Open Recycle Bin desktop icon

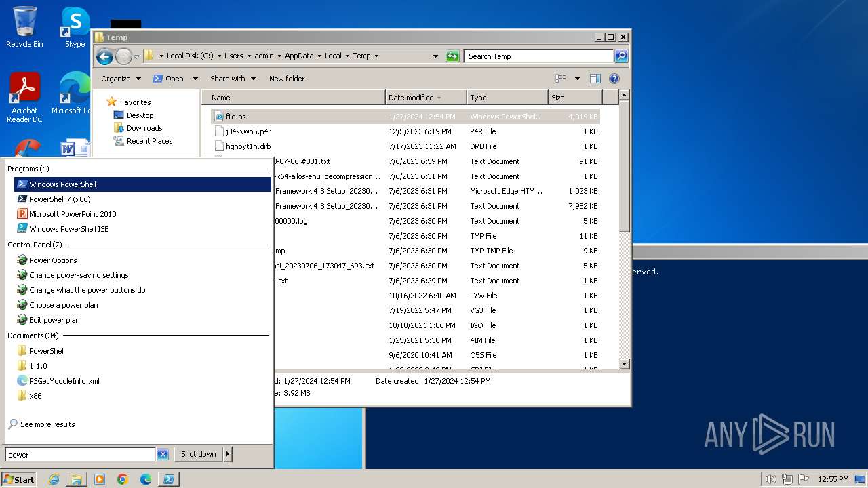pos(24,27)
